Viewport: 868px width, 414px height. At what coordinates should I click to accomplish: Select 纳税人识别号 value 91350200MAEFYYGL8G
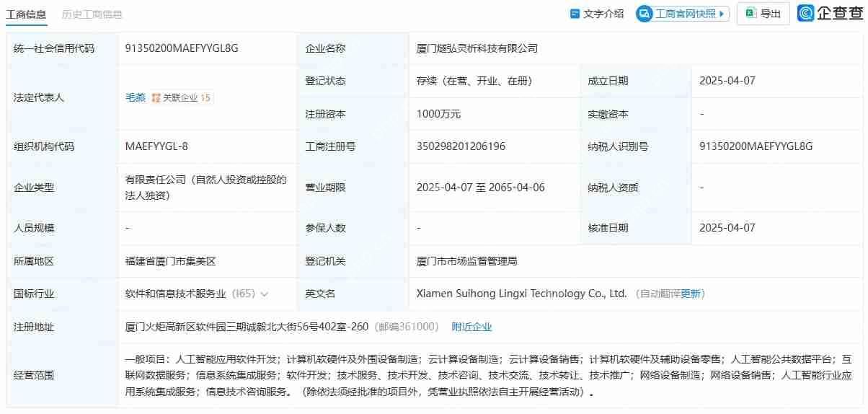coord(756,146)
